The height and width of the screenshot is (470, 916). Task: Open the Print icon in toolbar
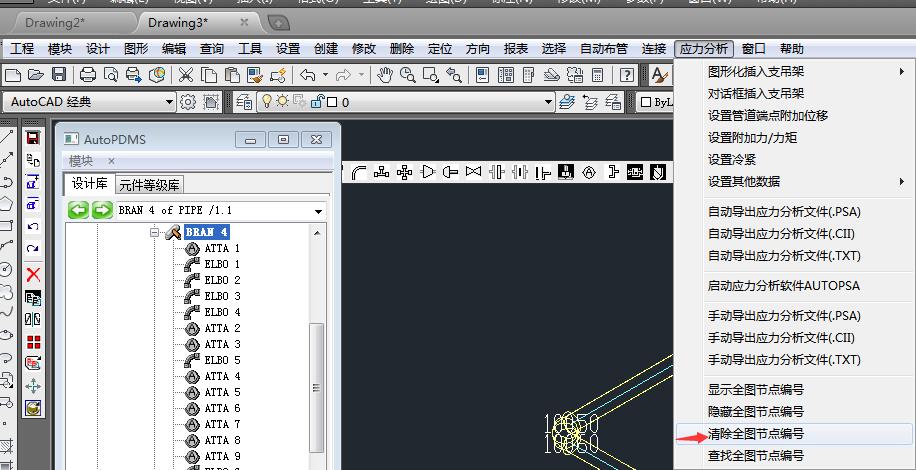(x=87, y=75)
